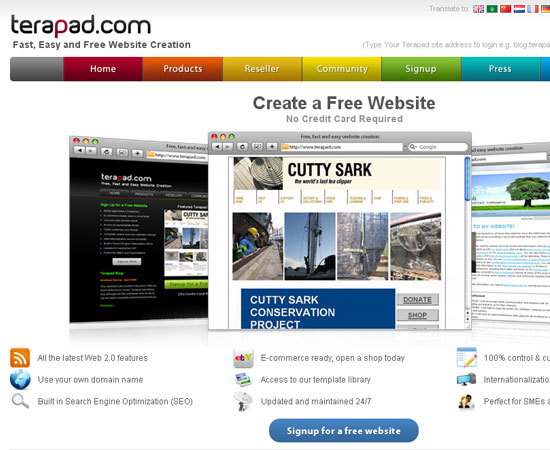
Task: Click DONATE button in Cutty Sark preview
Action: coord(417,300)
